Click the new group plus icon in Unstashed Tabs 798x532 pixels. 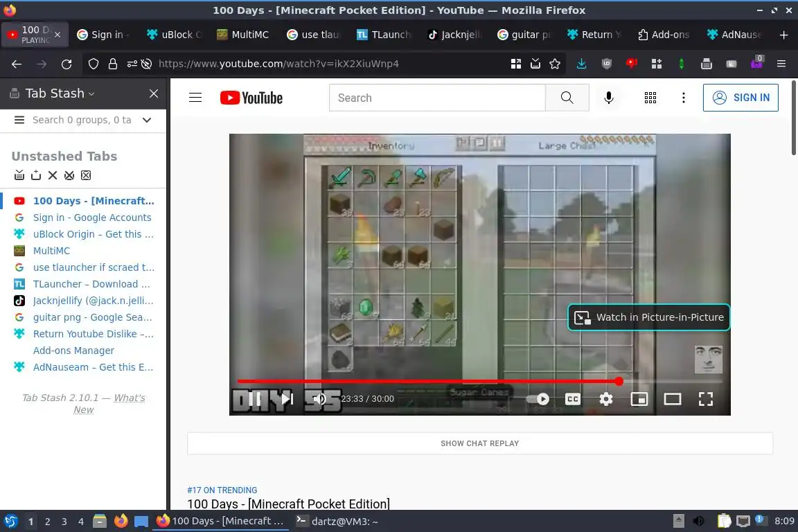click(35, 175)
